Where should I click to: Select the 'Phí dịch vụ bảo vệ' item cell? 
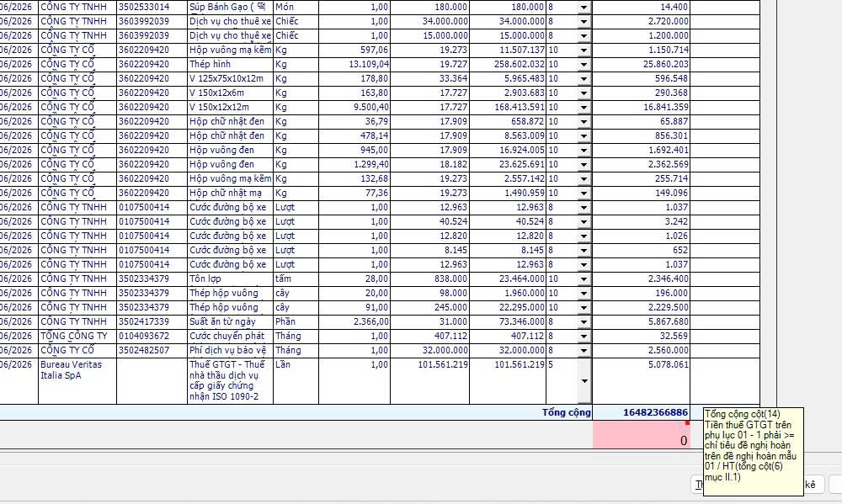[230, 351]
